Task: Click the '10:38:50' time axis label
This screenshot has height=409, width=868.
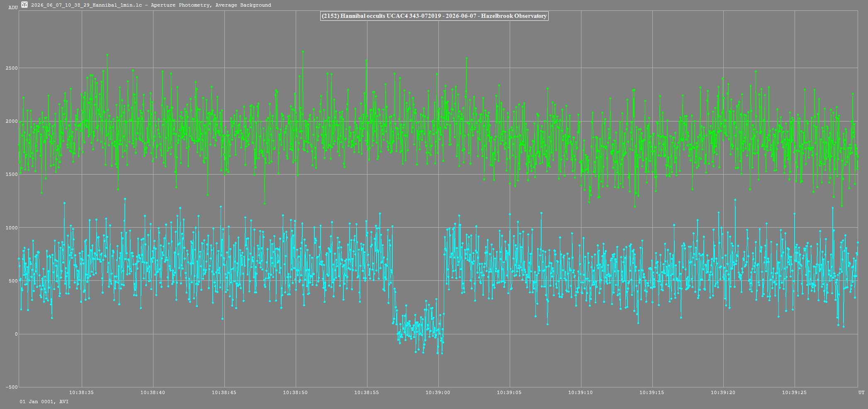Action: click(295, 392)
